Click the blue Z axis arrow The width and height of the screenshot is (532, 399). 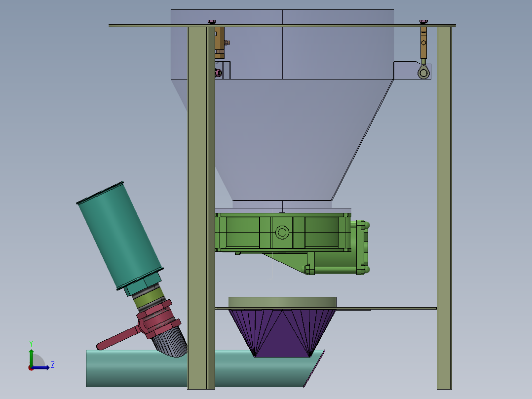[40, 367]
